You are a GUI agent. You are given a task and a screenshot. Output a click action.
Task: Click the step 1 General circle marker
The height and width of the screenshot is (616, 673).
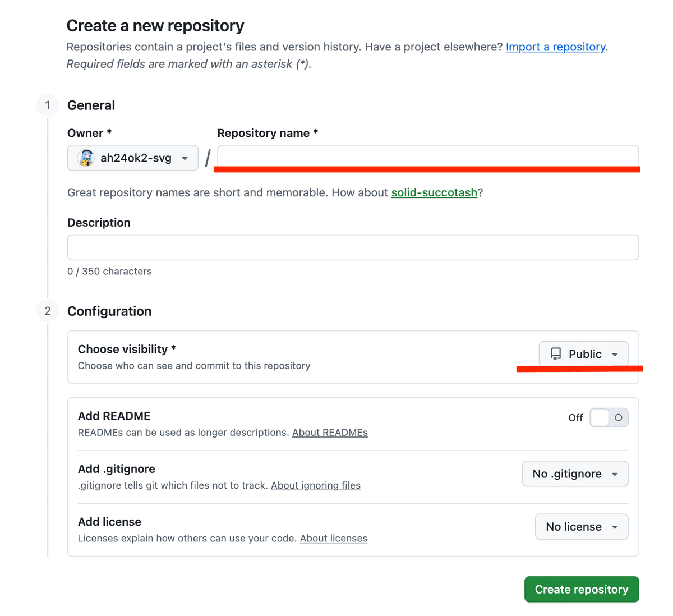48,105
